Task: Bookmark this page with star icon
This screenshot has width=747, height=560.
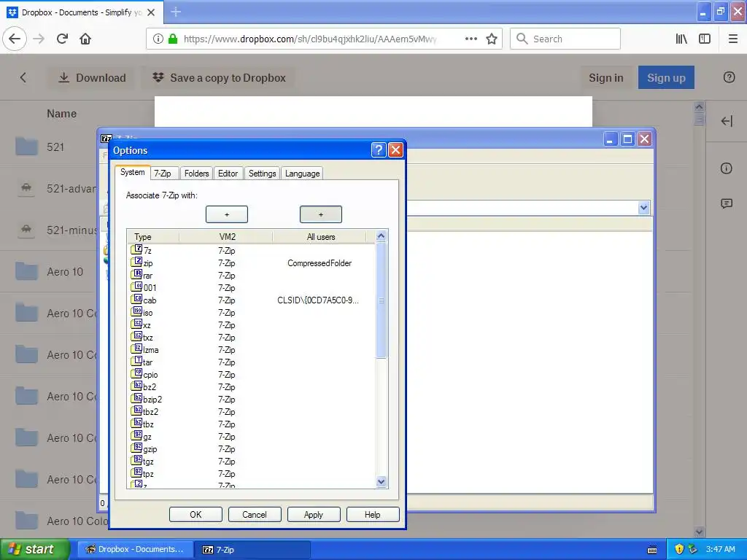Action: coord(492,39)
